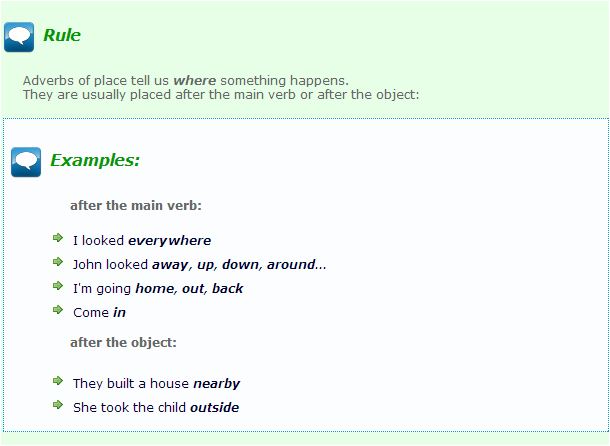Click the bold word "everywhere"

[x=170, y=240]
